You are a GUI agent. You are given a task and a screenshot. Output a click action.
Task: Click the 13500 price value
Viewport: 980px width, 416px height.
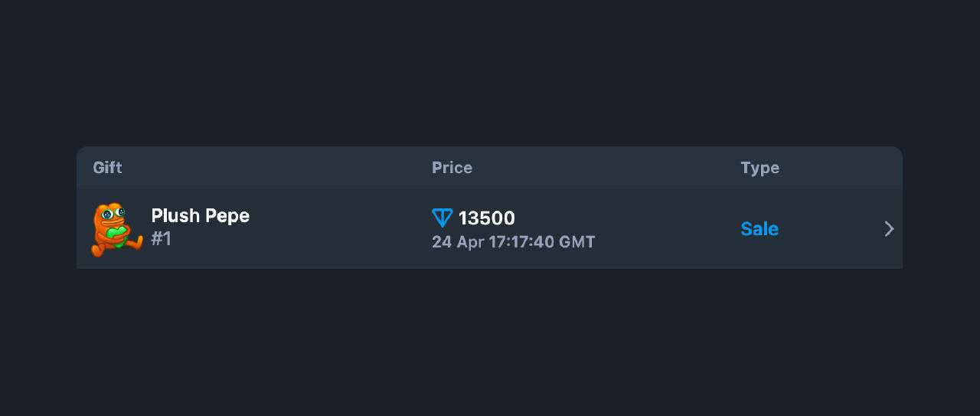pos(487,218)
